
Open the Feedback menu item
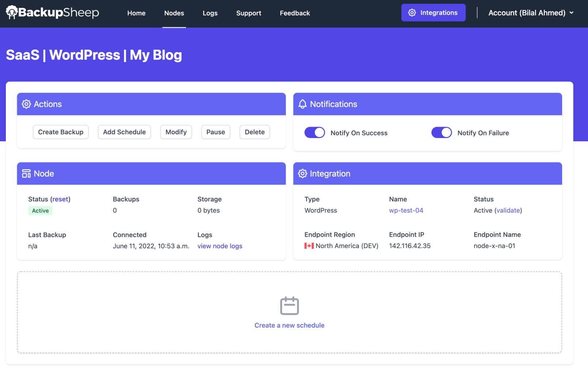coord(295,13)
